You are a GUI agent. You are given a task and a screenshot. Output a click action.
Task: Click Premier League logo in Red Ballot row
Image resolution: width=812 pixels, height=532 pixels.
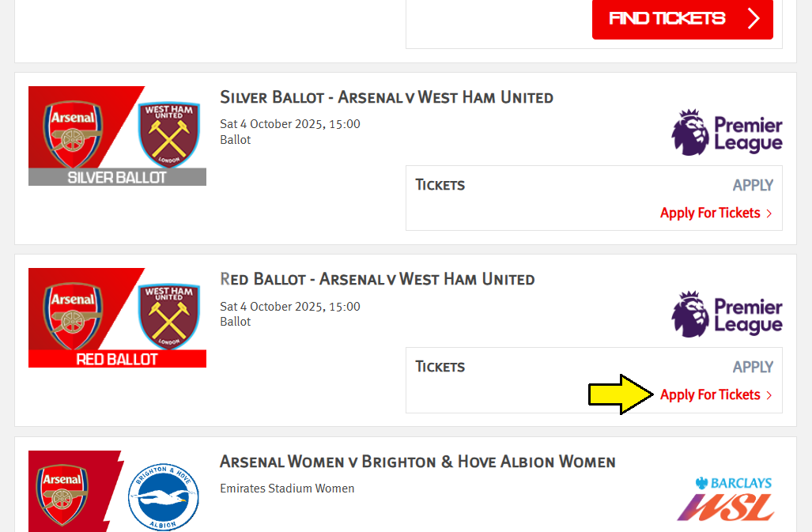[x=727, y=315]
